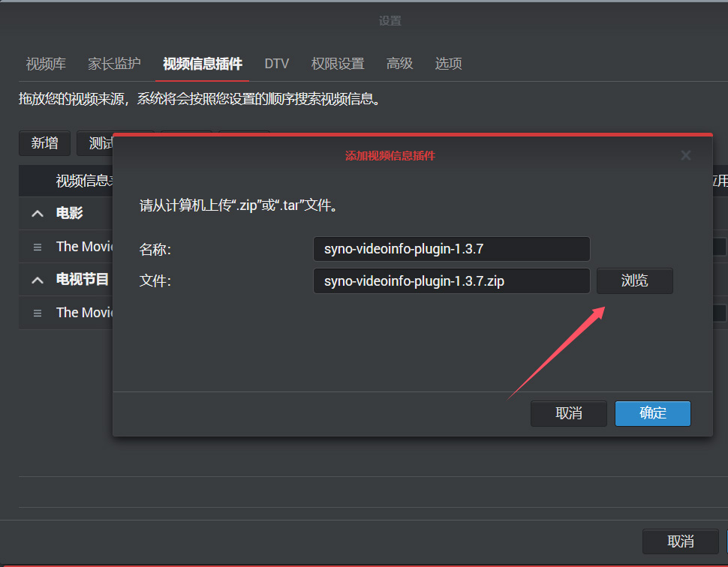Open the 选项 tab
The width and height of the screenshot is (728, 567).
tap(448, 64)
